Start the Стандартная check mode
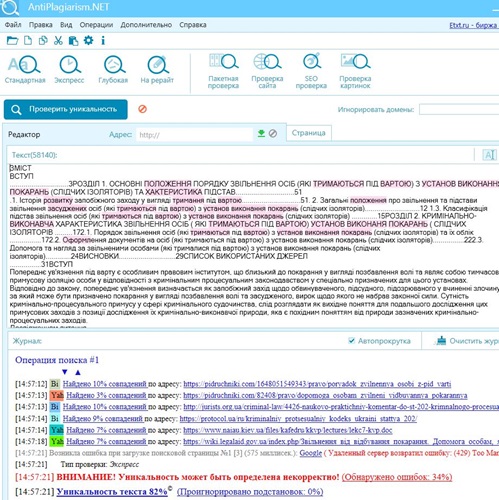The width and height of the screenshot is (499, 500). [25, 69]
